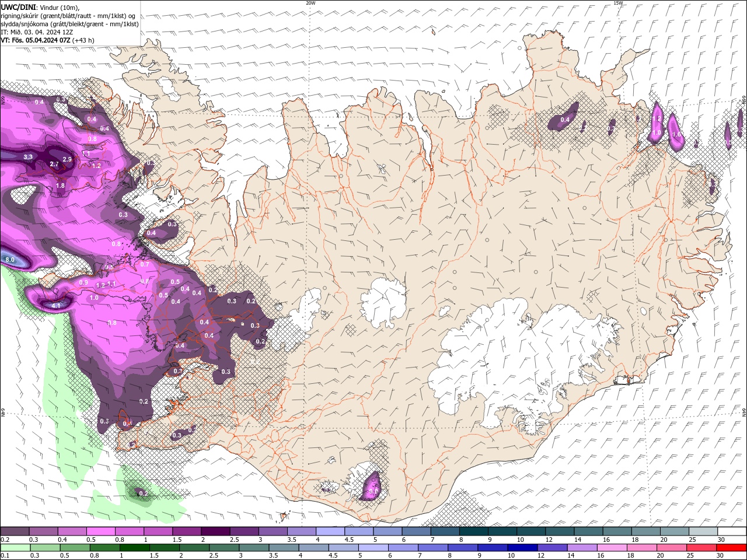Select the bottom-row swatch for 25–30
Image resolution: width=747 pixels, height=560 pixels.
pyautogui.click(x=701, y=548)
